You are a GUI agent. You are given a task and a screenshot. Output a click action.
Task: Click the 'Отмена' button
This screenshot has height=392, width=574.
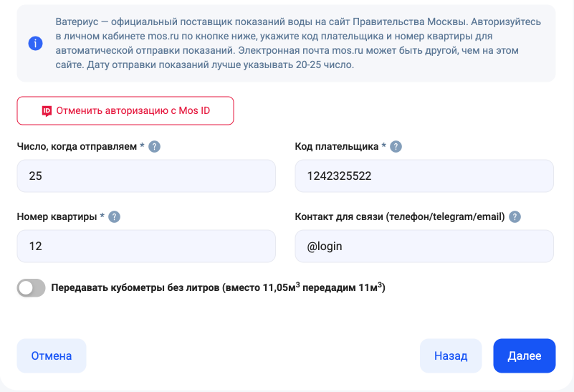[x=52, y=356]
